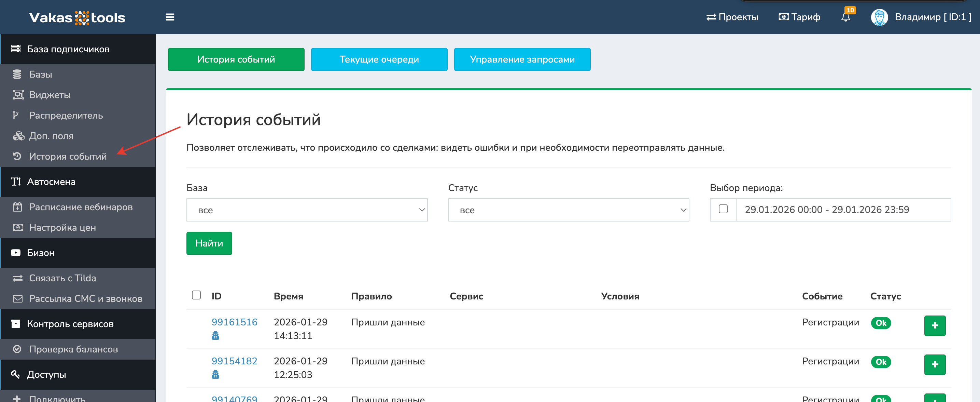Click the hamburger menu icon in header
The height and width of the screenshot is (402, 980).
[170, 17]
